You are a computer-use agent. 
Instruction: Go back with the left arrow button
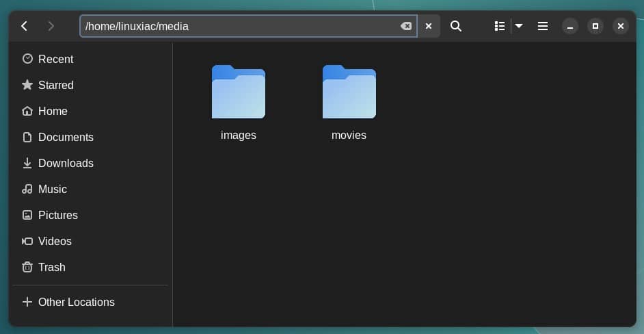coord(24,26)
